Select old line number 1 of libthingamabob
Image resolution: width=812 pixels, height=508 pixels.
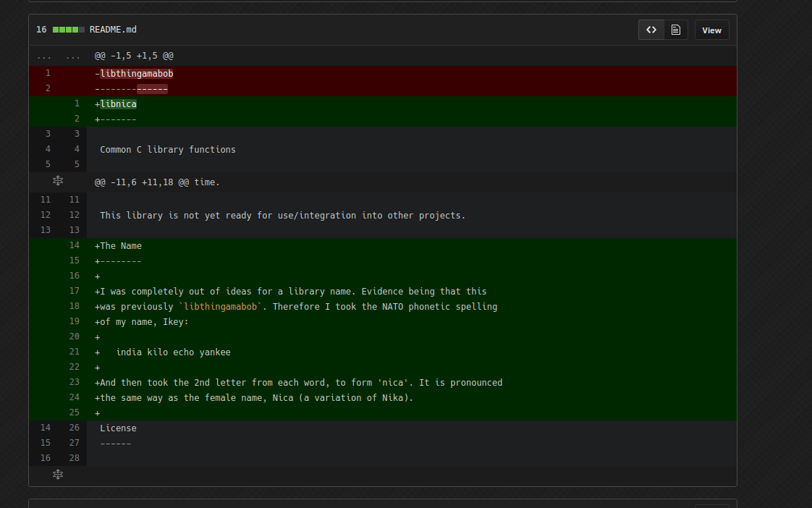48,73
